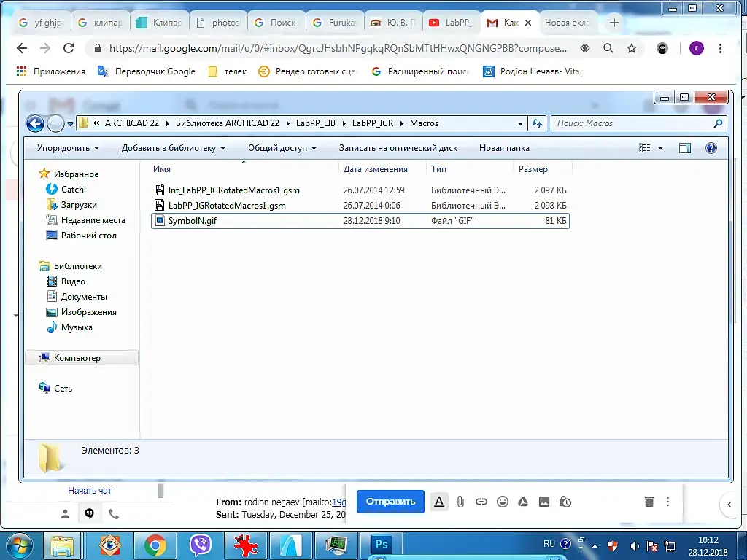This screenshot has height=560, width=747.
Task: Click the insert link icon in Gmail compose
Action: [x=481, y=502]
